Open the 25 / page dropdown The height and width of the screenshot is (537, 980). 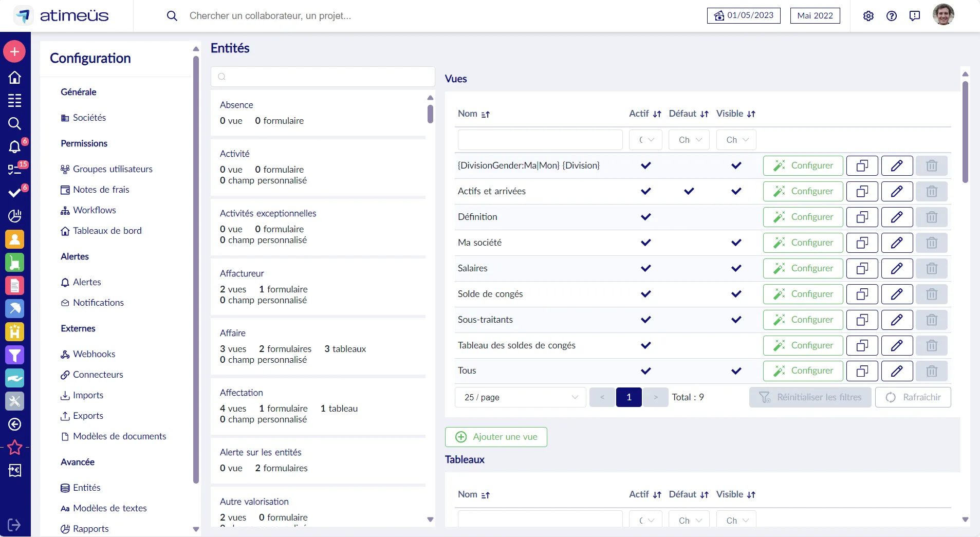[520, 397]
